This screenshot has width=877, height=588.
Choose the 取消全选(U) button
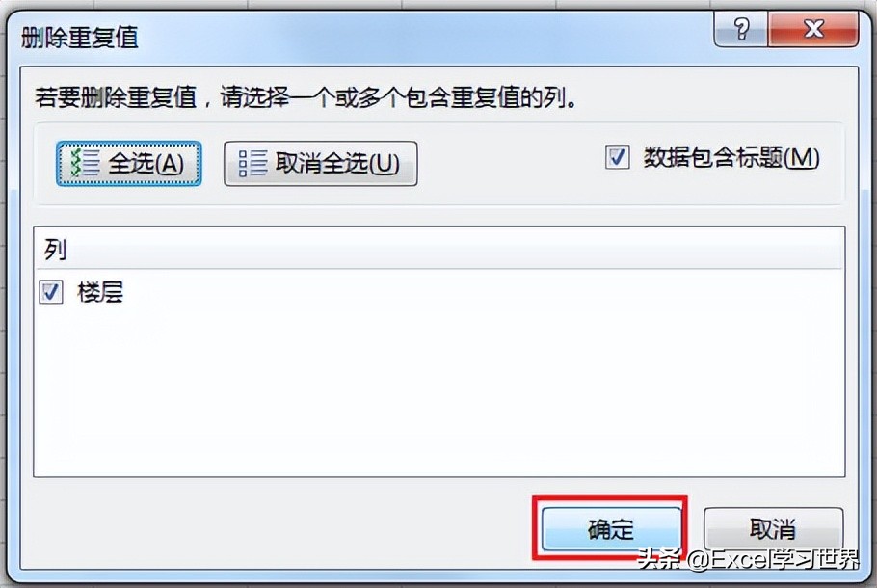click(x=321, y=163)
